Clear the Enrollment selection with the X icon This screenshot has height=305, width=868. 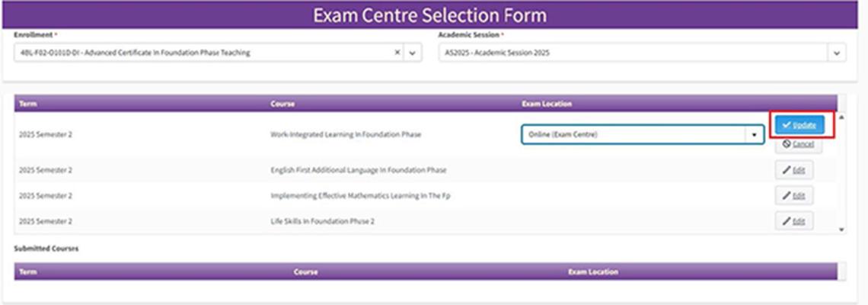click(397, 53)
